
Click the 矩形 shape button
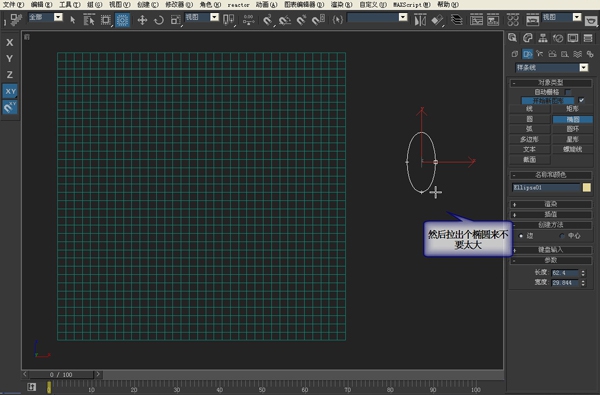572,109
